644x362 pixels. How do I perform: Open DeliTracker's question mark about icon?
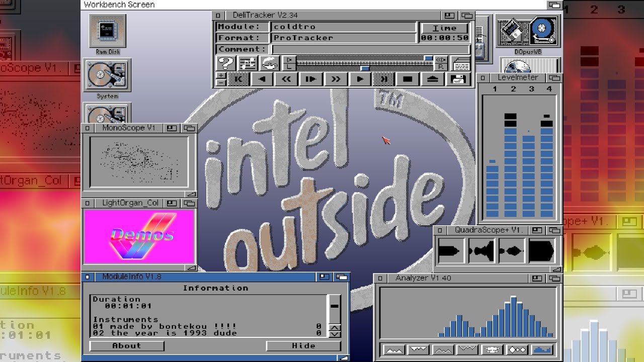pyautogui.click(x=226, y=63)
